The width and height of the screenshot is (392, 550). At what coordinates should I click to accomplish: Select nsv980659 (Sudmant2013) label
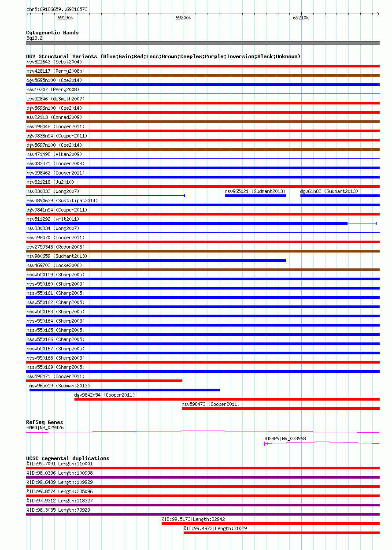(x=57, y=256)
